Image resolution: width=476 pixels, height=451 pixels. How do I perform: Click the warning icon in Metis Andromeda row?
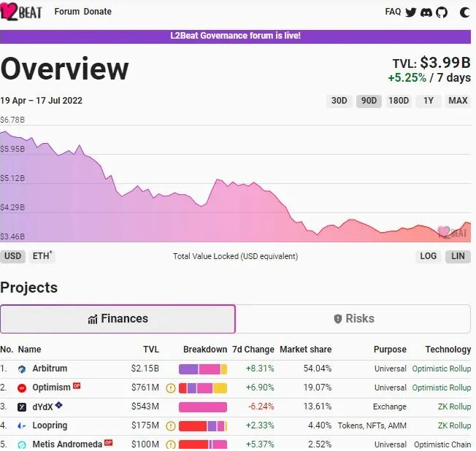[x=171, y=444]
